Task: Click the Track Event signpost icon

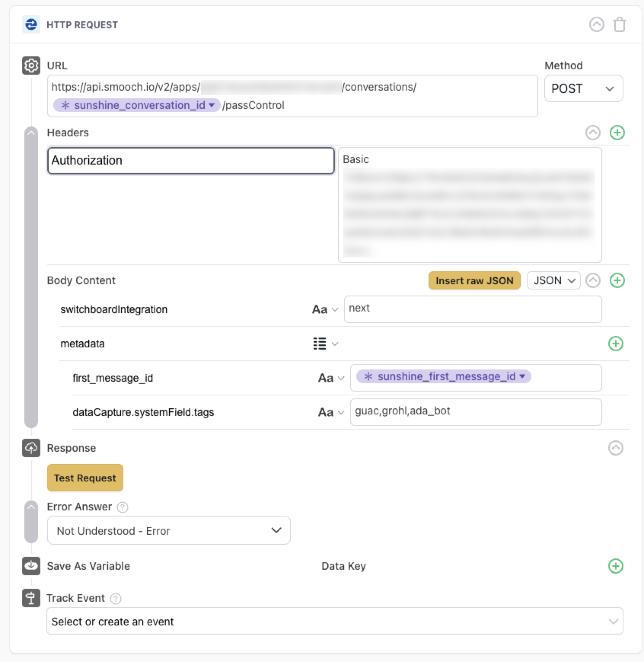Action: 31,598
